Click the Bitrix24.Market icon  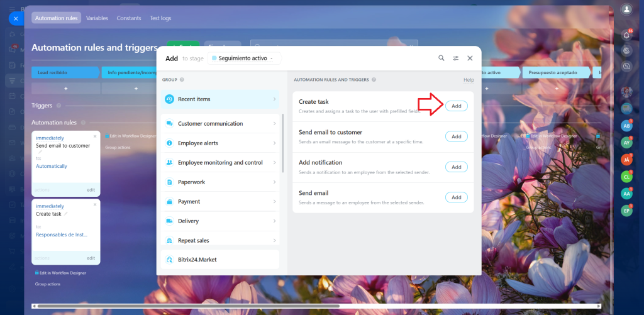click(169, 260)
